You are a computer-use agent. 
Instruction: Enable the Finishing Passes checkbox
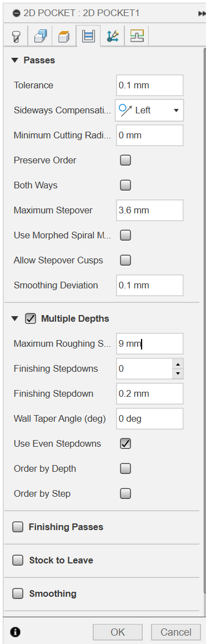click(18, 527)
